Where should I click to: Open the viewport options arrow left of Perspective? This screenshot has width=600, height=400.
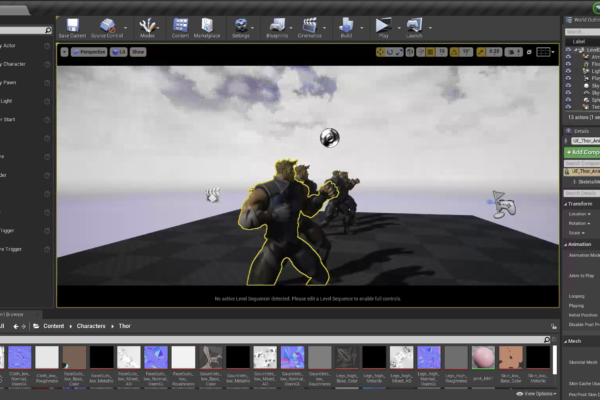point(64,52)
